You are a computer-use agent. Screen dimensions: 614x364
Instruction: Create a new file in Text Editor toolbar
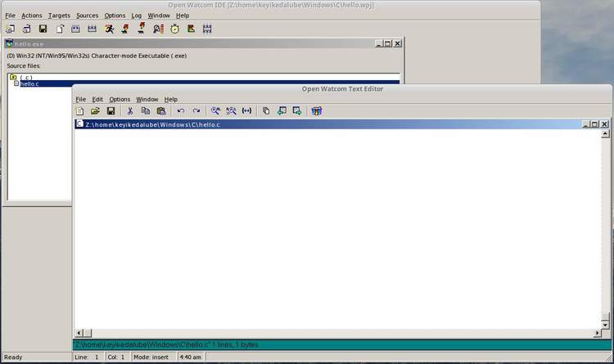(80, 111)
